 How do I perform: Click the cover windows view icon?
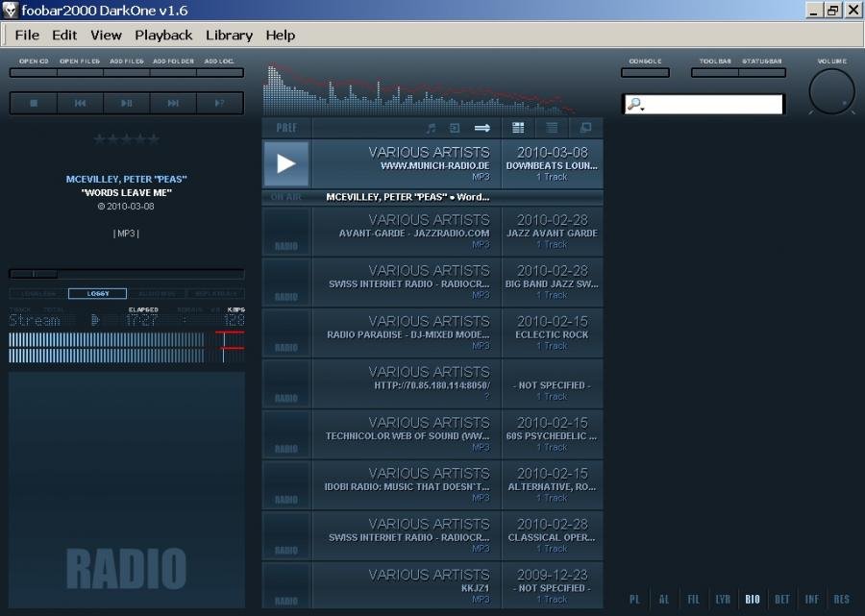point(586,128)
